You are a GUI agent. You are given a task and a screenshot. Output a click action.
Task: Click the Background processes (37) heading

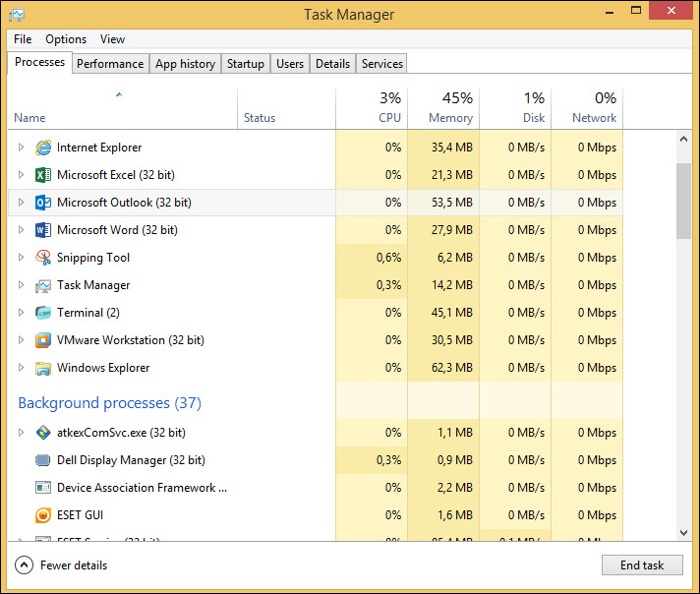(109, 403)
